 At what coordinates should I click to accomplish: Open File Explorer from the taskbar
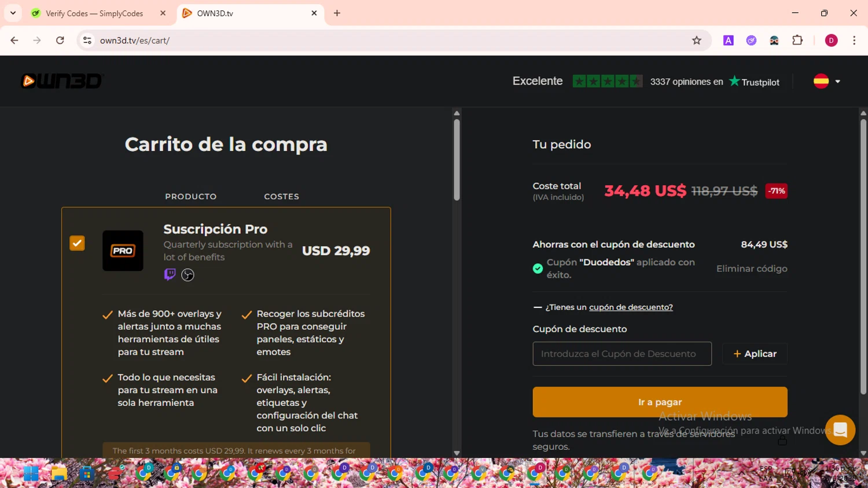[x=59, y=474]
